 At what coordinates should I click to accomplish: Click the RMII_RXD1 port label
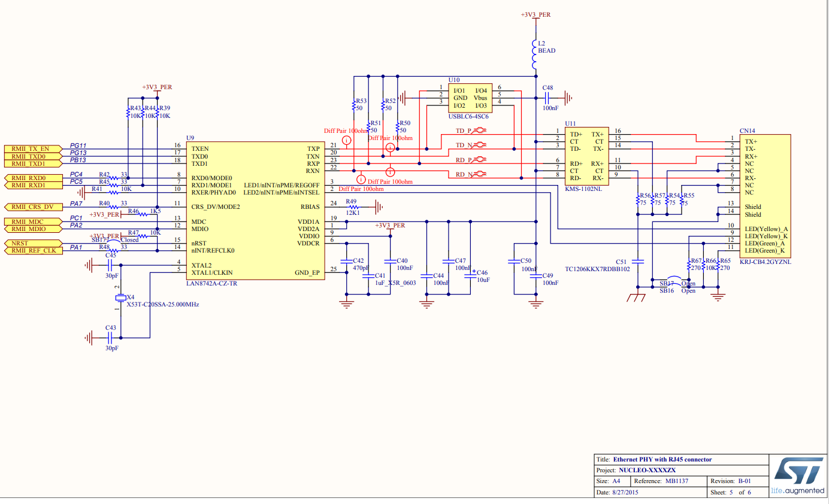34,185
